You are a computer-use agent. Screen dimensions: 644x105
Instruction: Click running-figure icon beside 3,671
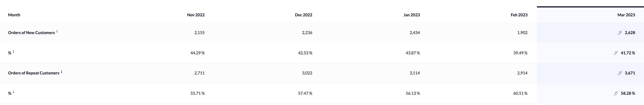pyautogui.click(x=620, y=73)
